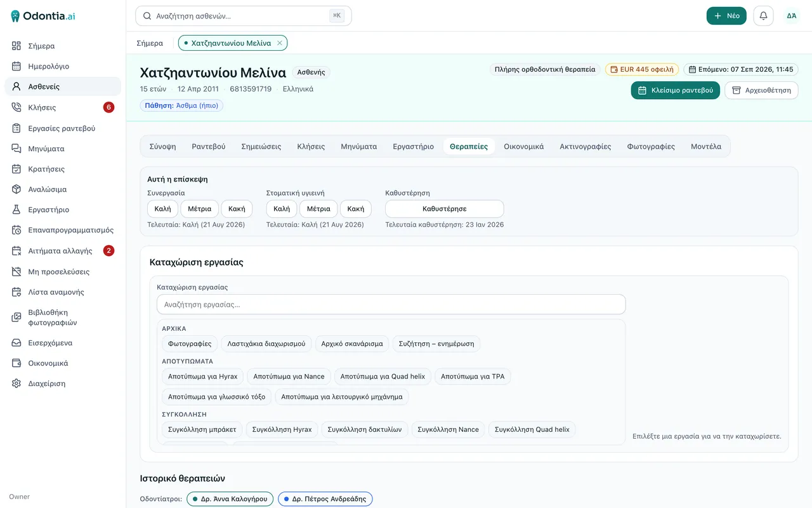Toggle Δρ. Άννα Καλογήρου dentist filter
This screenshot has width=812, height=508.
coord(231,499)
